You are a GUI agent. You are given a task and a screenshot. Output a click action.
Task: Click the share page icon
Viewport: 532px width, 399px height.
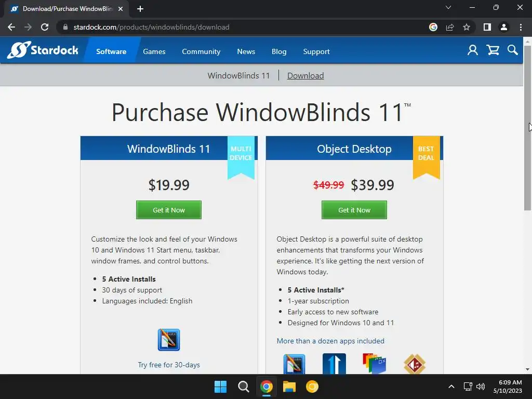pos(450,27)
